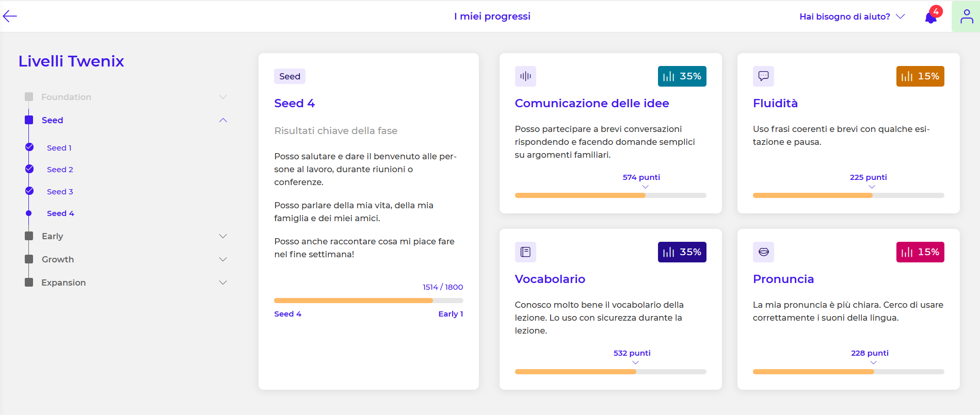This screenshot has height=415, width=980.
Task: Click the back arrow icon
Action: [x=10, y=16]
